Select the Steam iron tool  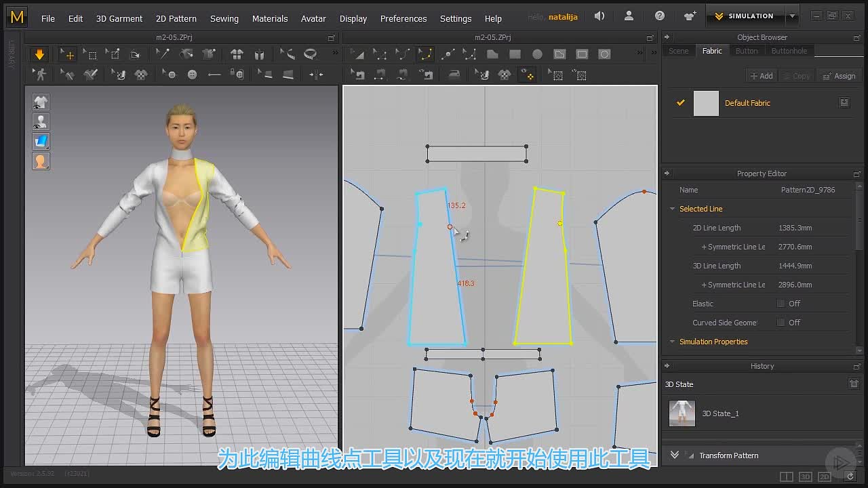[454, 75]
